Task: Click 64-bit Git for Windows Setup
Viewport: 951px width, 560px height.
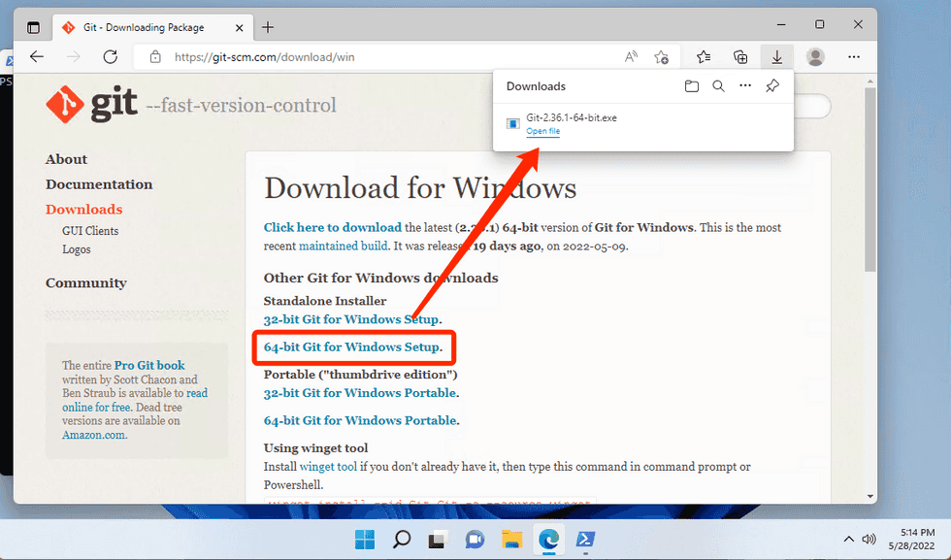Action: click(x=351, y=347)
